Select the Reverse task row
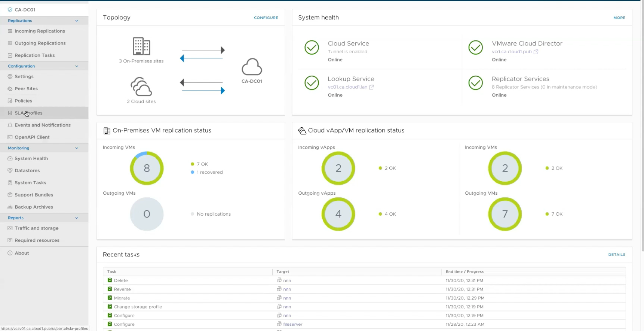Viewport: 644px width, 331px height. (364, 289)
